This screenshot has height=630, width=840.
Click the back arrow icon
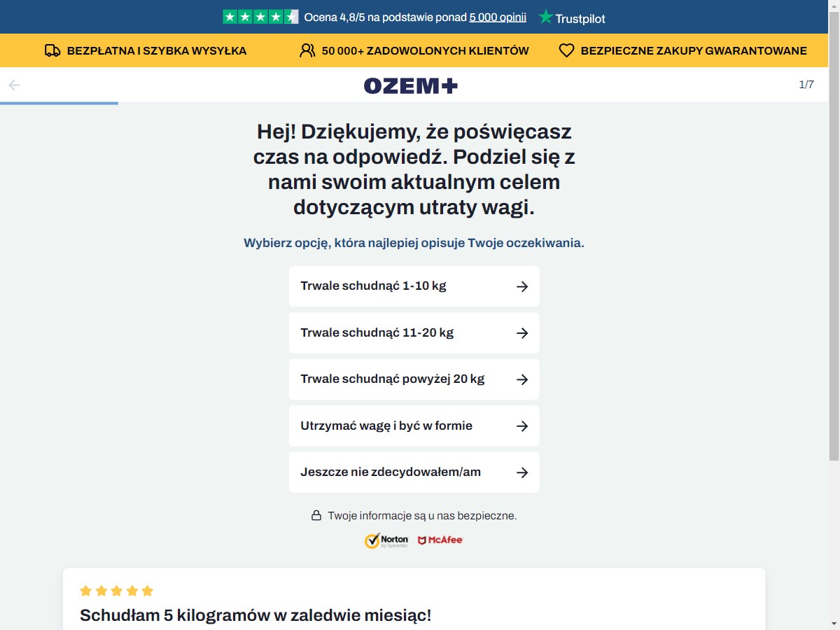14,85
